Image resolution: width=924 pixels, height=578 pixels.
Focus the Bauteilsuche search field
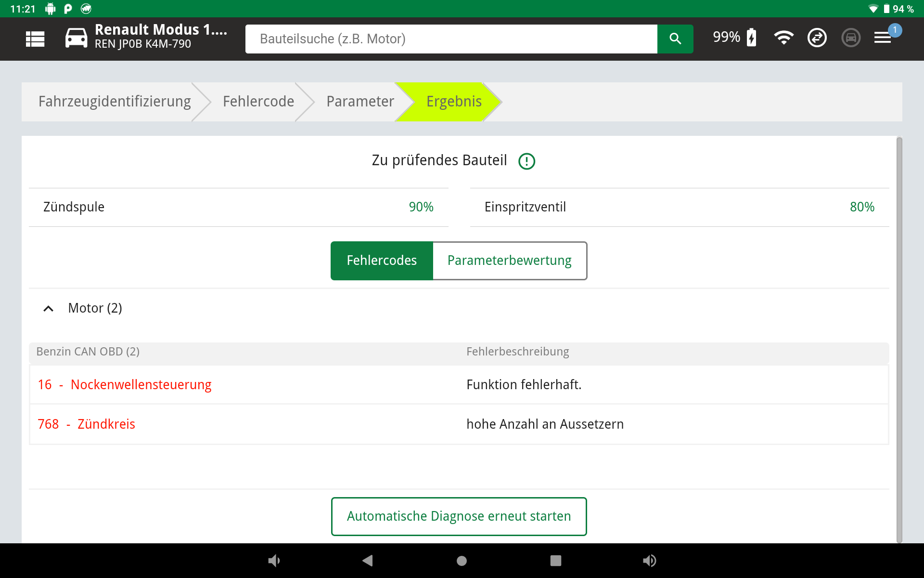pyautogui.click(x=450, y=39)
